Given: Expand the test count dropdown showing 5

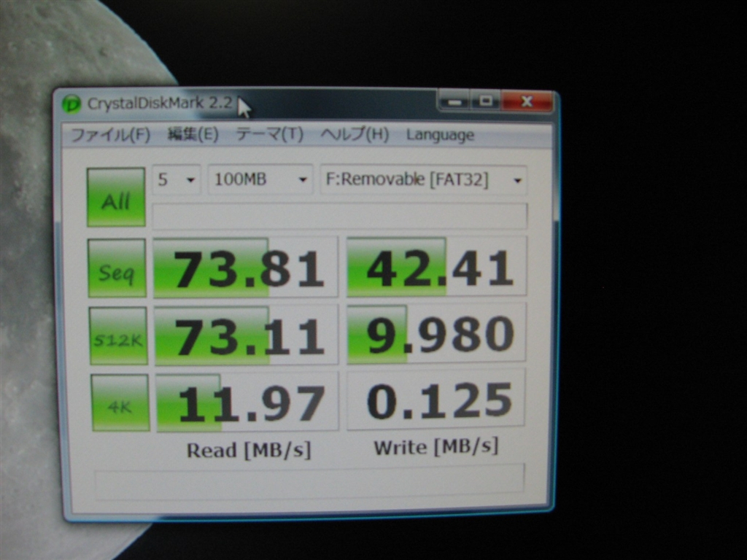Looking at the screenshot, I should coord(177,179).
